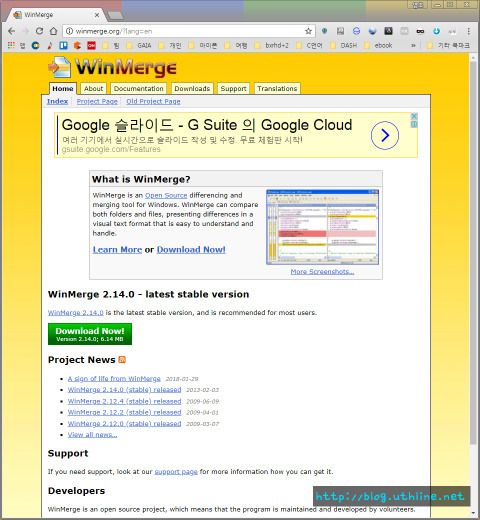Click the Index sub-navigation link
Screen dimensions: 480x520
coord(57,101)
